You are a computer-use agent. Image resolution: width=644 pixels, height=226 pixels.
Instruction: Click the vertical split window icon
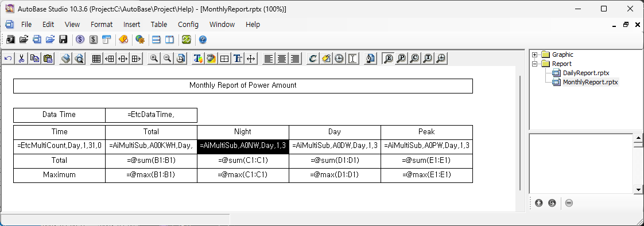click(x=170, y=40)
